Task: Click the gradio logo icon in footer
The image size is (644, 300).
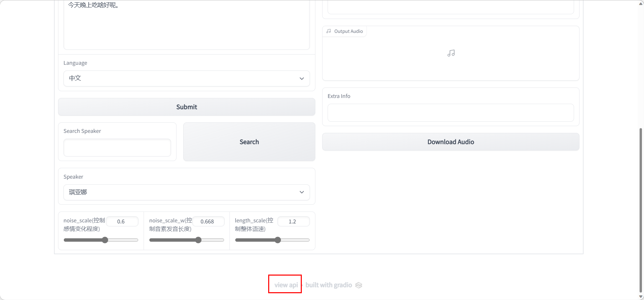Action: pyautogui.click(x=358, y=285)
